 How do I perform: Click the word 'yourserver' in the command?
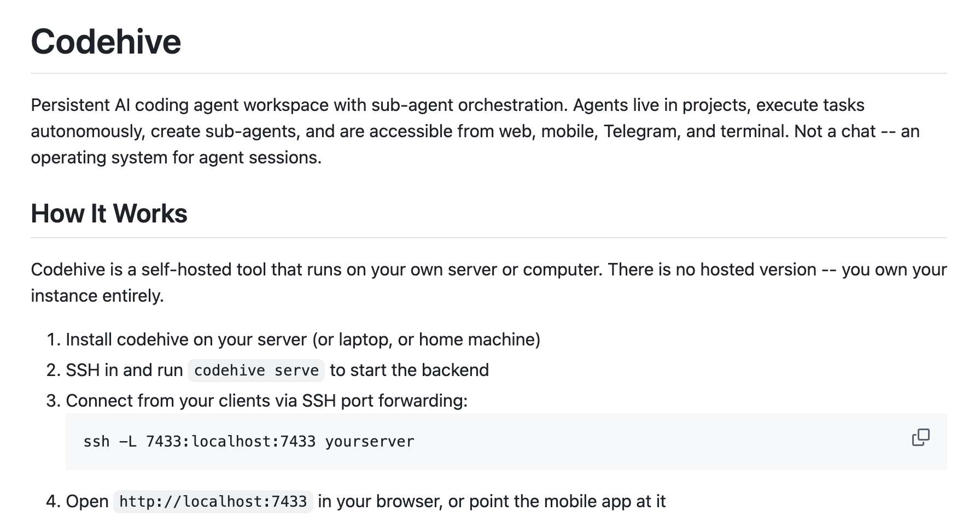click(x=370, y=442)
